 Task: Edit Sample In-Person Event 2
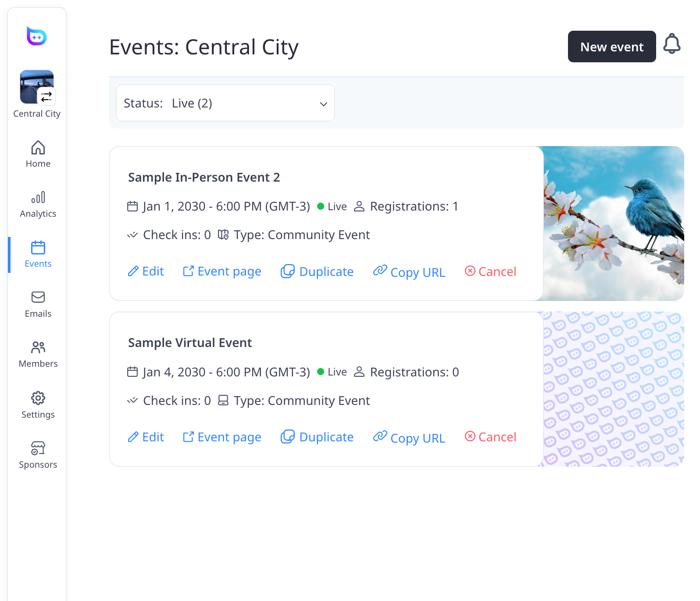click(146, 272)
